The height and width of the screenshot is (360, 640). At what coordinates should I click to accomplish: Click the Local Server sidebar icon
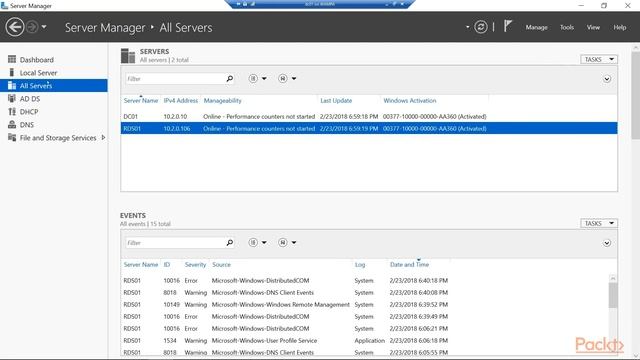[12, 72]
